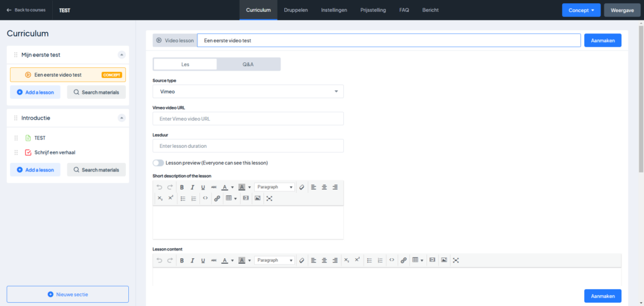Screen dimensions: 644x306
Task: Click the Nieuwe sectie button
Action: click(68, 295)
